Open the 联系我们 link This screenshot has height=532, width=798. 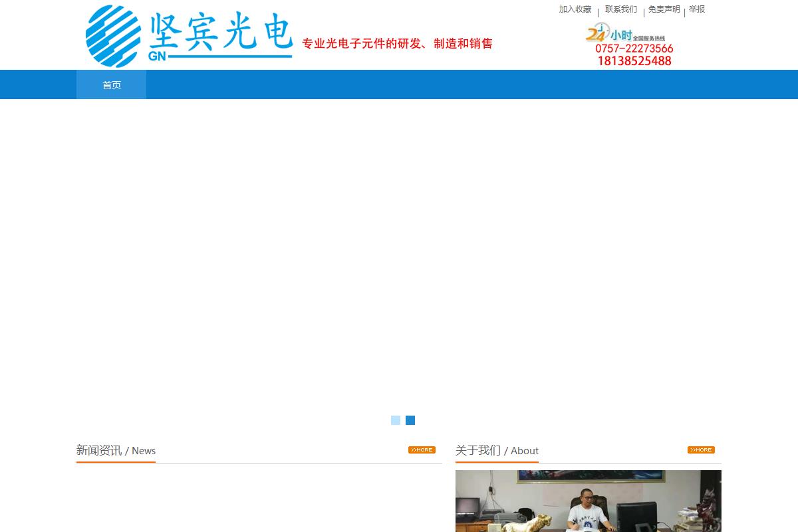621,9
